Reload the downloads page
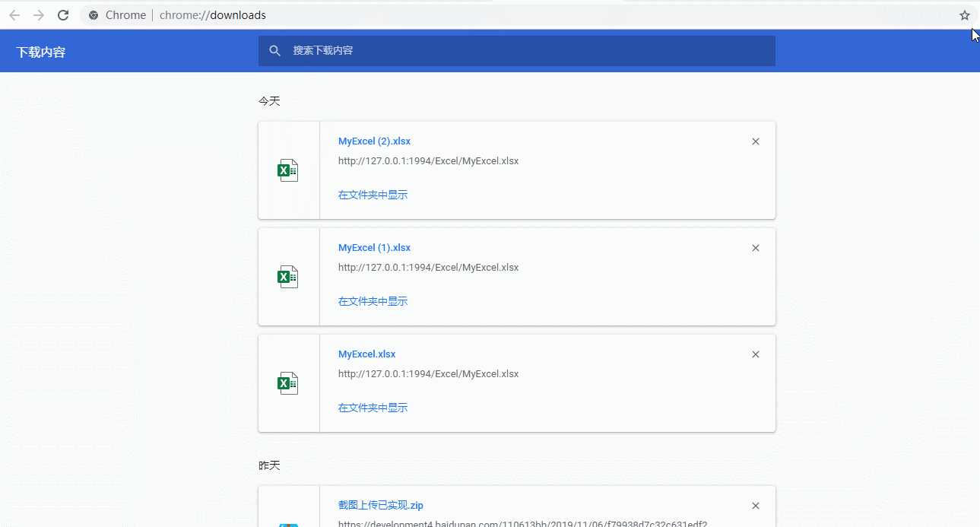This screenshot has width=980, height=527. [x=63, y=15]
